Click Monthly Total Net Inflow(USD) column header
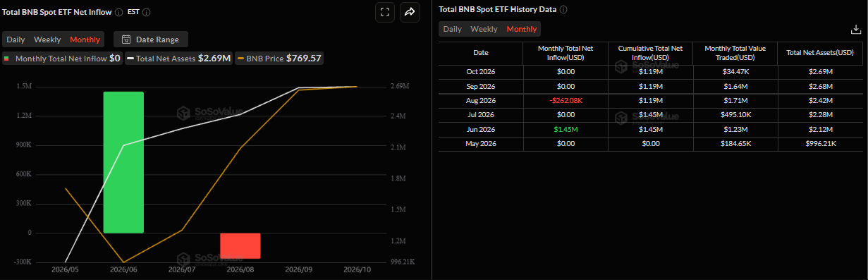Viewport: 868px width, 280px height. coord(566,53)
